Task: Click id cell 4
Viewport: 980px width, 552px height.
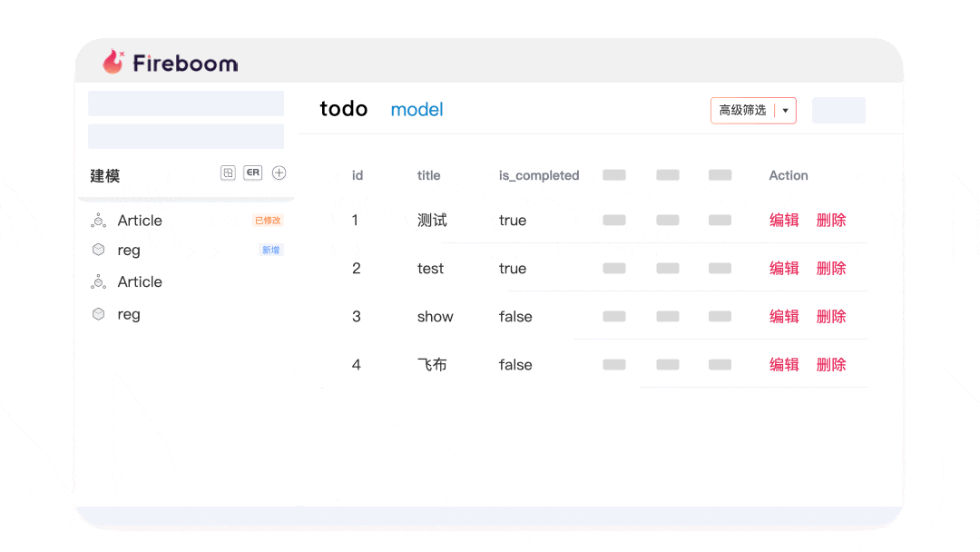Action: (357, 364)
